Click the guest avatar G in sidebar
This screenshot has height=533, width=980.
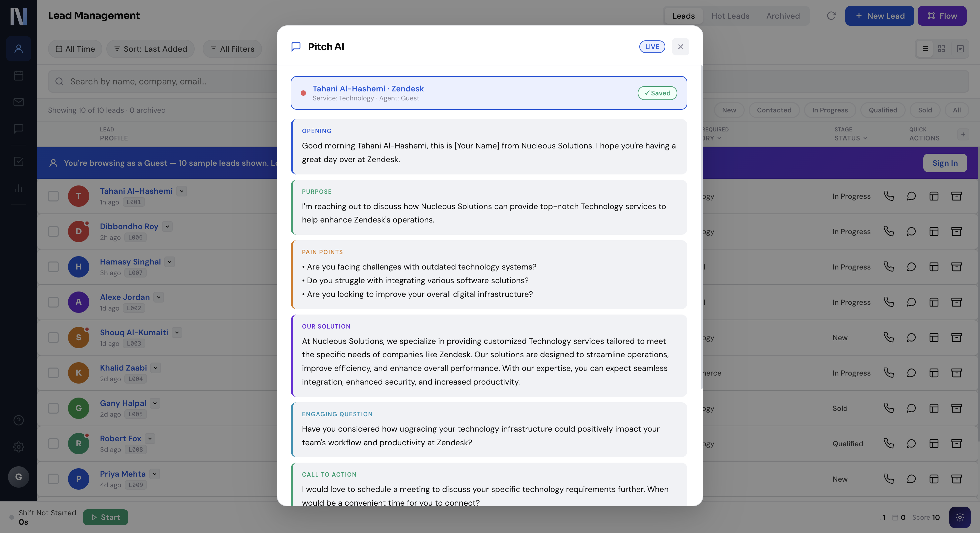click(18, 477)
